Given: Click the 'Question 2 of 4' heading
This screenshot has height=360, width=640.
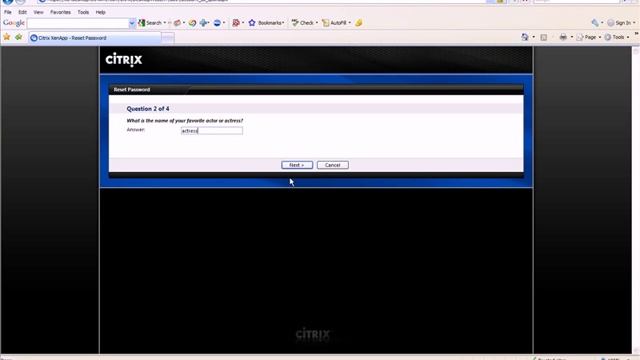Looking at the screenshot, I should point(148,109).
